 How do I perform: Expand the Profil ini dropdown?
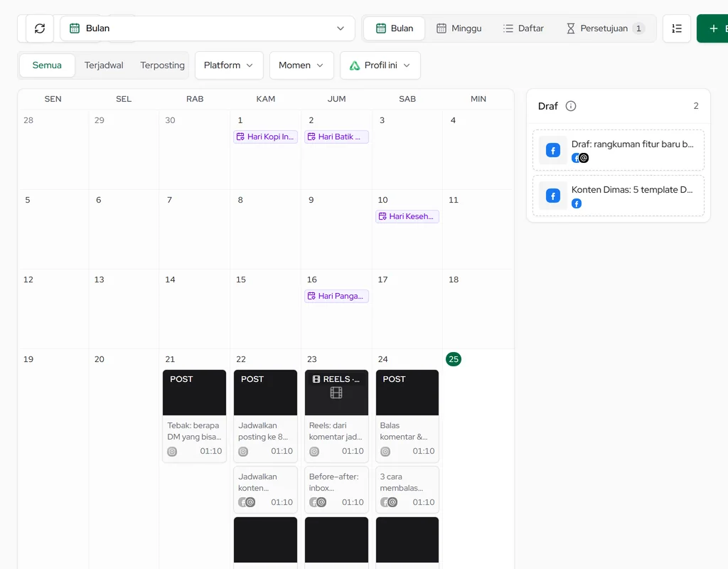click(380, 65)
